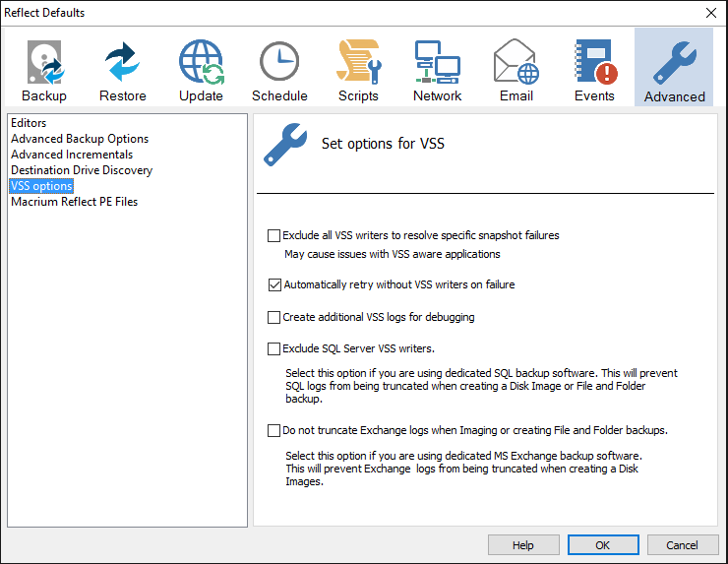
Task: Uncheck Automatically retry without VSS writers
Action: coord(274,285)
